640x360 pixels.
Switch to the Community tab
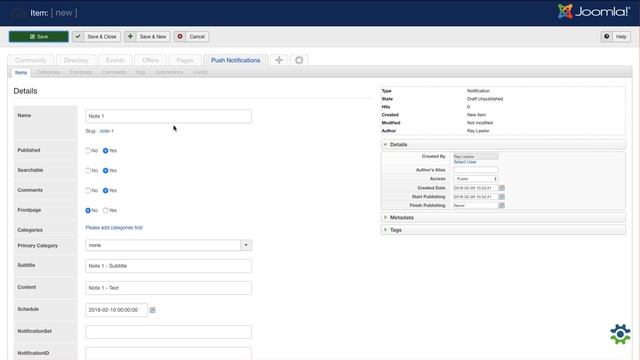31,60
